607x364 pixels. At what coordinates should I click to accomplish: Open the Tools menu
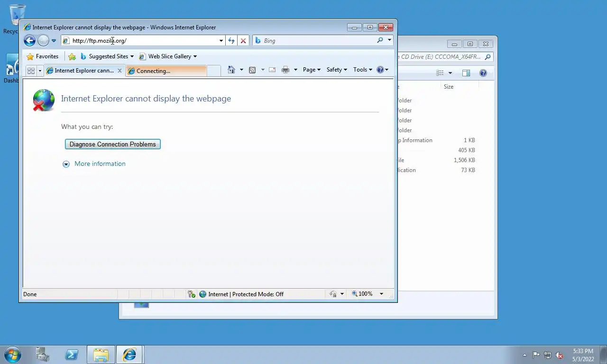[363, 70]
